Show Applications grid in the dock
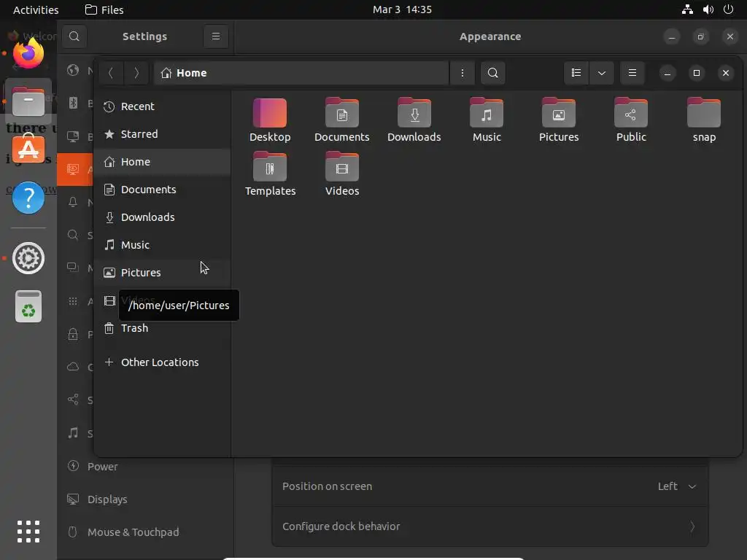The width and height of the screenshot is (747, 560). [28, 532]
